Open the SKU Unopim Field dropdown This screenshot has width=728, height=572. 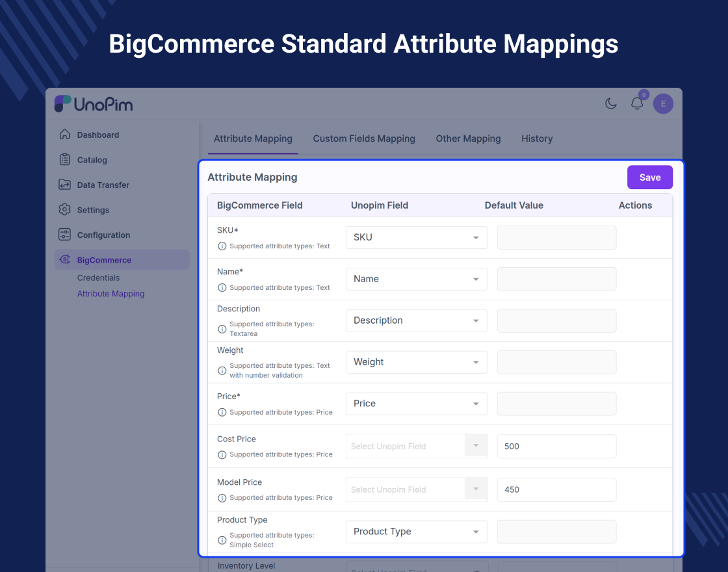[416, 237]
